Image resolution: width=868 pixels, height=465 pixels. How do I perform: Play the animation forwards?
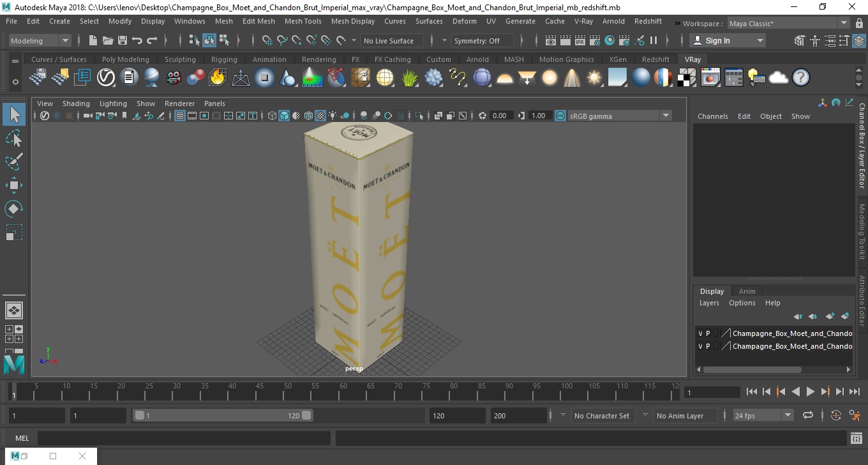[810, 392]
